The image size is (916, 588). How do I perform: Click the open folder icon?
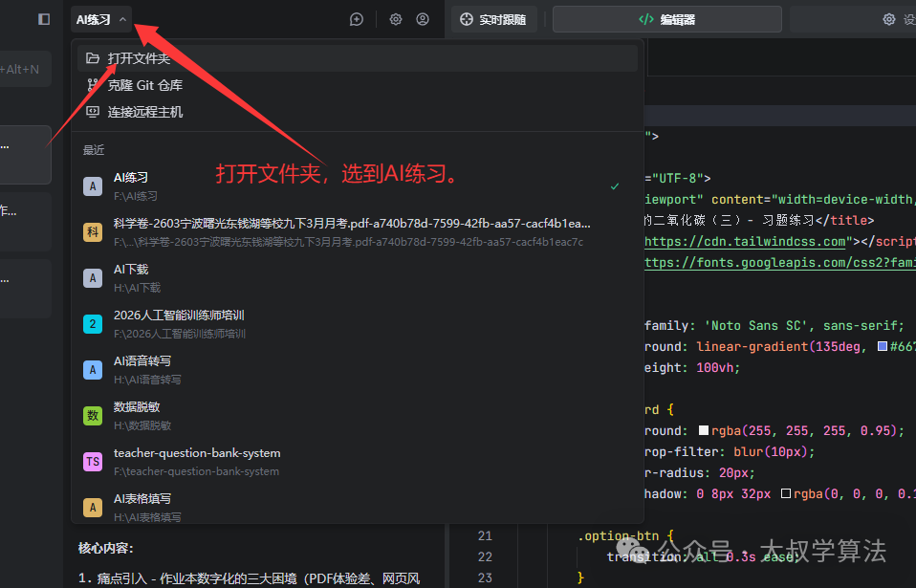point(93,58)
